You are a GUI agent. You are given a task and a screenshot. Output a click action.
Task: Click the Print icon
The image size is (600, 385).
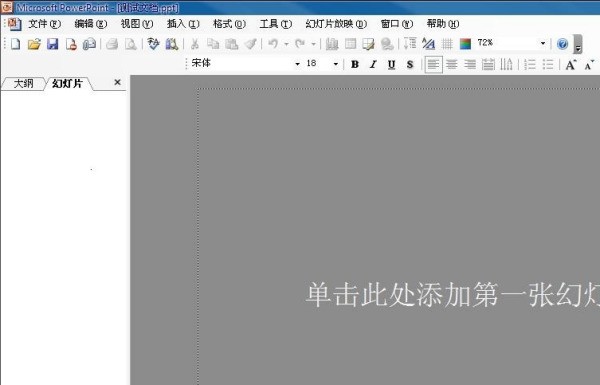(x=112, y=44)
